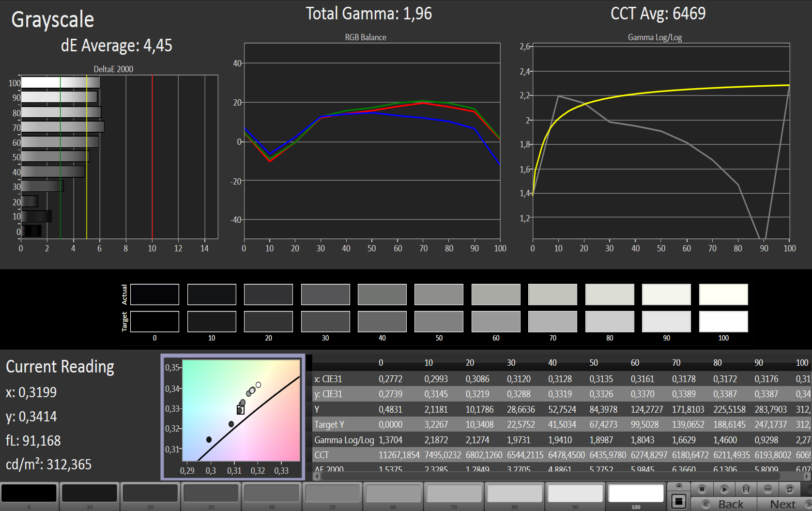Click the 'CCT' row label in table
The height and width of the screenshot is (511, 812).
pos(322,455)
